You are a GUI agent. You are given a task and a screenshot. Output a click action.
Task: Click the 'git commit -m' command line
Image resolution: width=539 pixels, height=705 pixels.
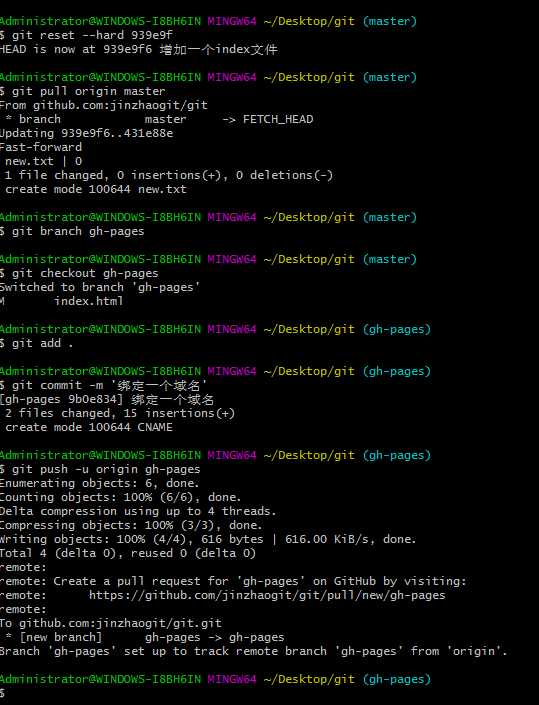(x=103, y=385)
